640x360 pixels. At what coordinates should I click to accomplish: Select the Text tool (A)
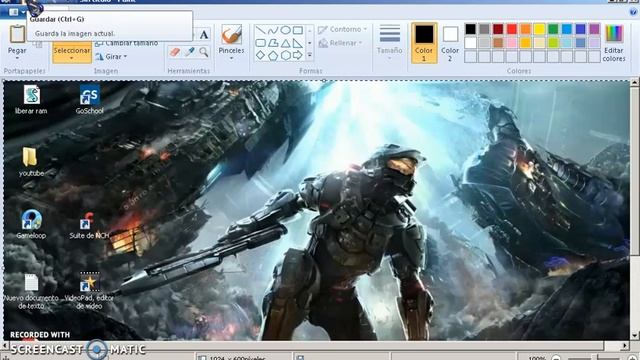pyautogui.click(x=204, y=35)
